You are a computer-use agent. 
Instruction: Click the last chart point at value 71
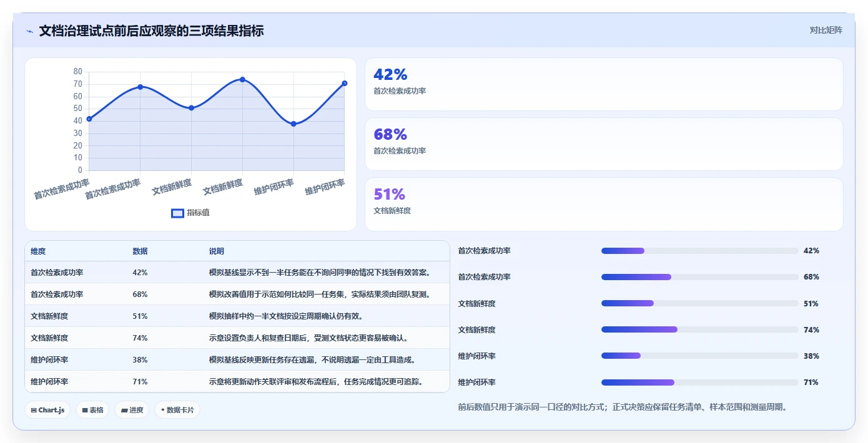pyautogui.click(x=344, y=83)
